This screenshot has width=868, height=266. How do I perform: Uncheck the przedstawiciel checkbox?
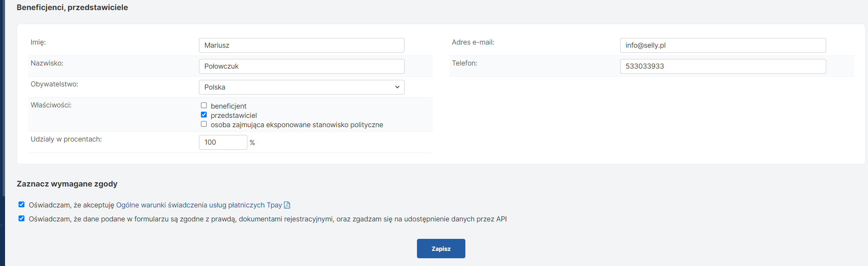[x=204, y=115]
